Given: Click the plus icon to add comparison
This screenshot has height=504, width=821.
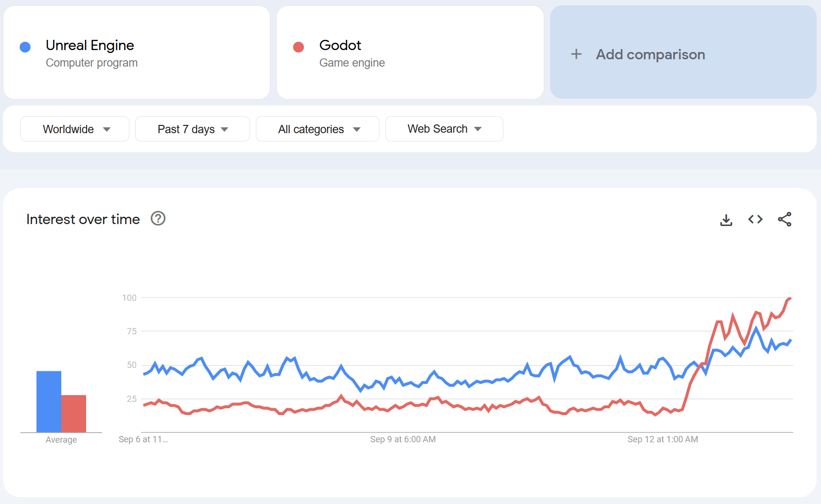Looking at the screenshot, I should click(576, 54).
